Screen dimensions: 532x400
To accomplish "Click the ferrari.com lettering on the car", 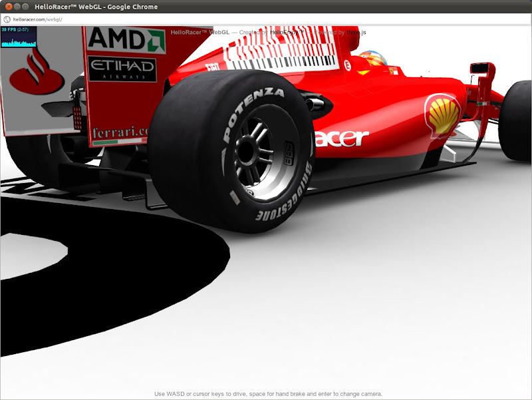I will pos(120,132).
